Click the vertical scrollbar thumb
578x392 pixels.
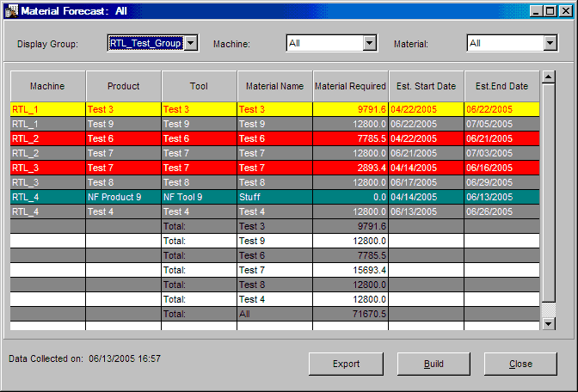[549, 193]
